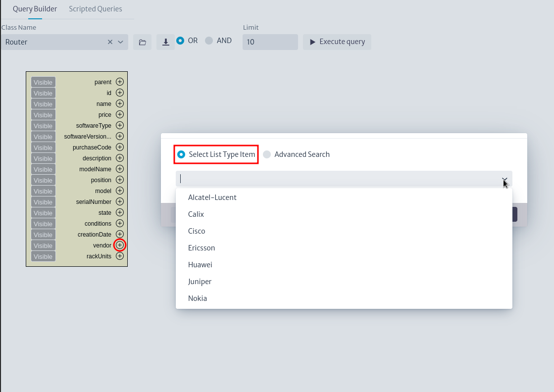This screenshot has height=392, width=554.
Task: Switch to Scripted Queries tab
Action: tap(96, 9)
